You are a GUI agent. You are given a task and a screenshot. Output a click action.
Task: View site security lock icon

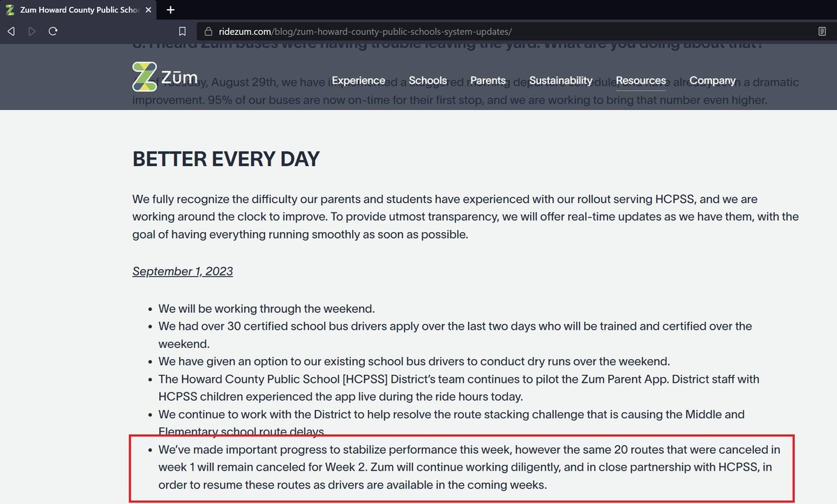pyautogui.click(x=208, y=31)
